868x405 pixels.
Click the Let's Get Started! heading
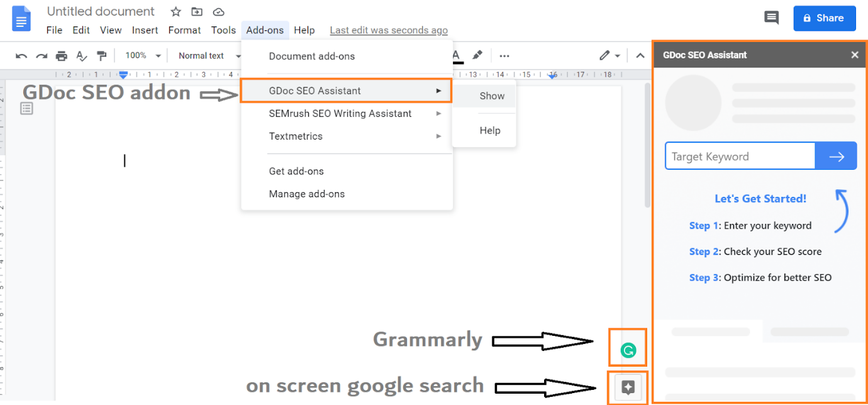point(760,199)
